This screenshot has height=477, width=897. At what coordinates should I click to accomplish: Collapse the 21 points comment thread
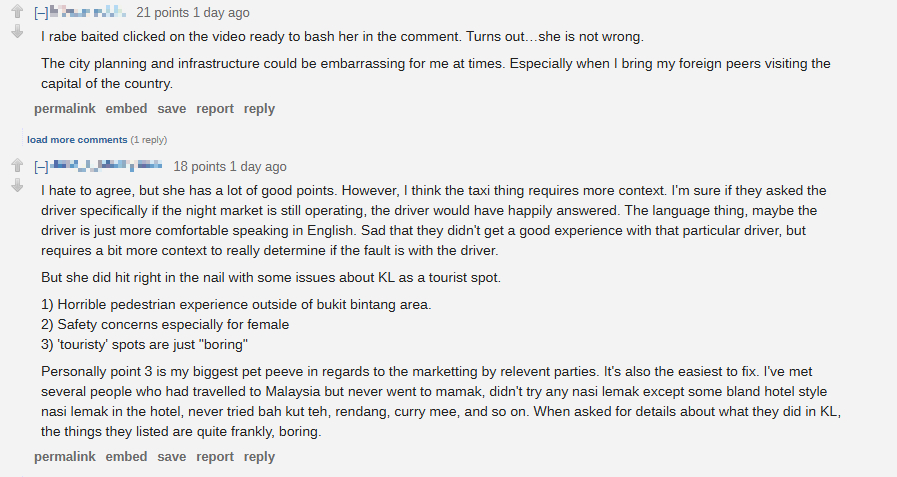41,13
